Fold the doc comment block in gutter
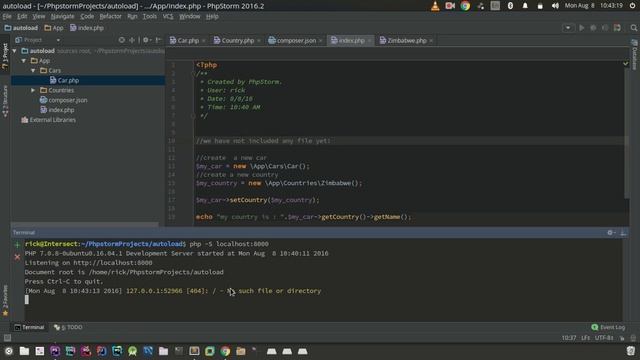Viewport: 640px width, 360px height. coord(193,74)
